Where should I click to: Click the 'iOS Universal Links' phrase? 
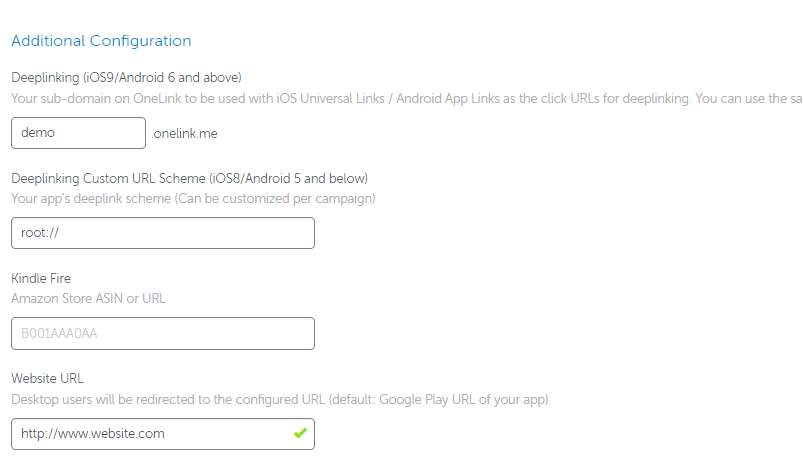coord(331,99)
